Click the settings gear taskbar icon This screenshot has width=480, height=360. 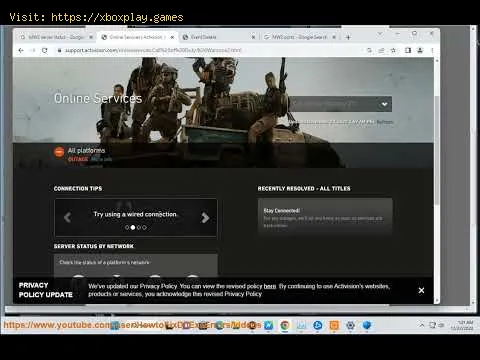pos(350,325)
